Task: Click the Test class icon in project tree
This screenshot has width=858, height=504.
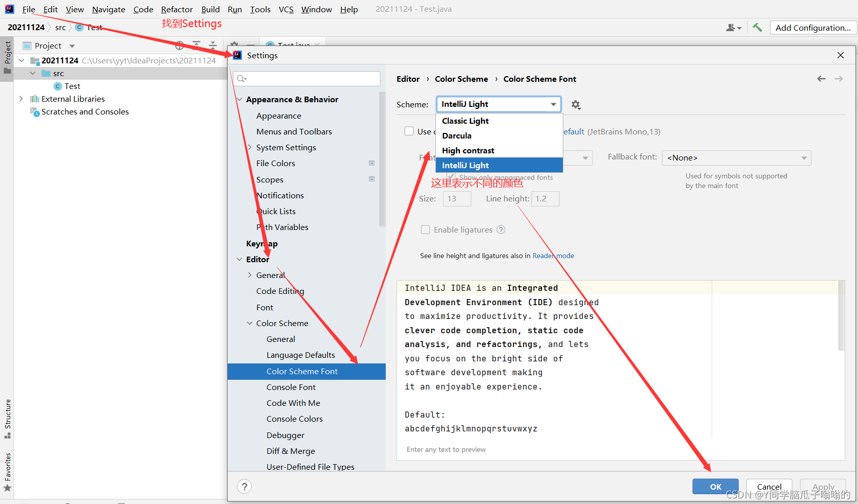Action: point(58,86)
